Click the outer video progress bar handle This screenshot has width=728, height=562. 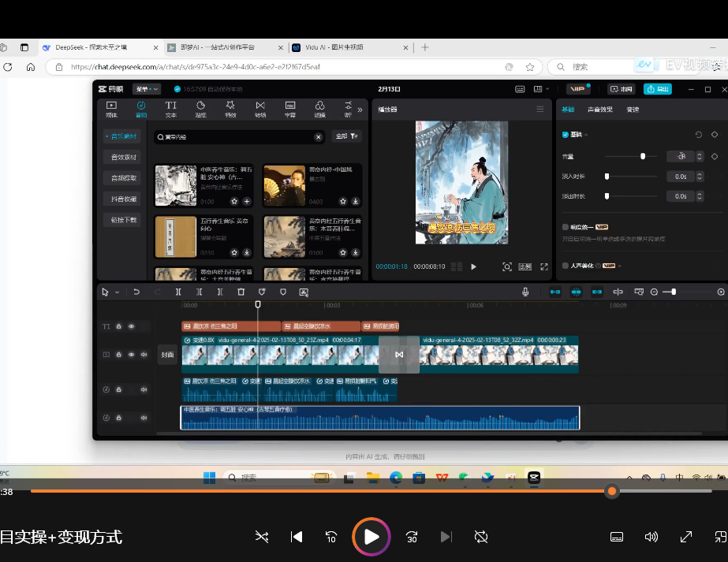tap(612, 491)
